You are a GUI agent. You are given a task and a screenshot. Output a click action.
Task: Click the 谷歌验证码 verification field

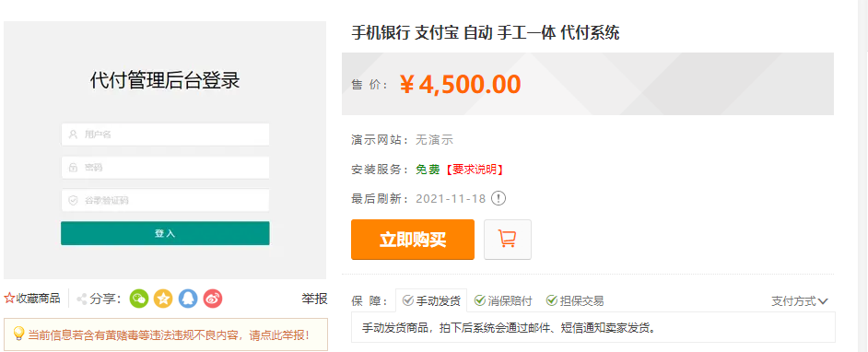pyautogui.click(x=165, y=200)
